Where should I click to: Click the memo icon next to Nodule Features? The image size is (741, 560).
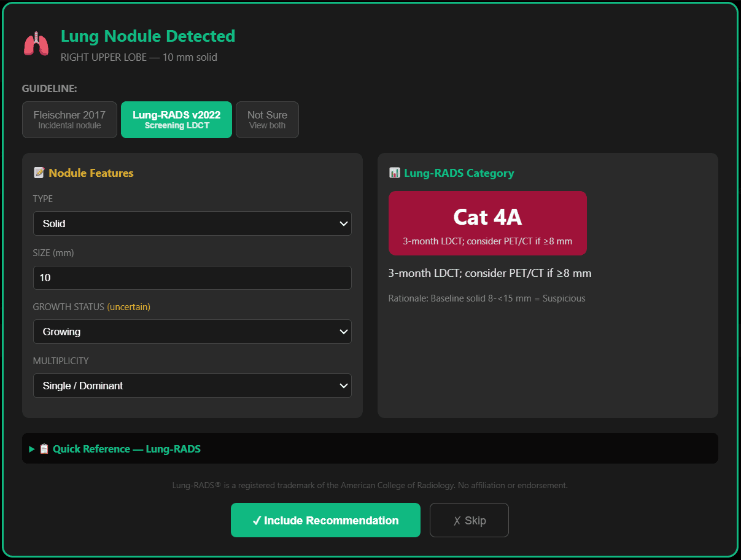[39, 173]
